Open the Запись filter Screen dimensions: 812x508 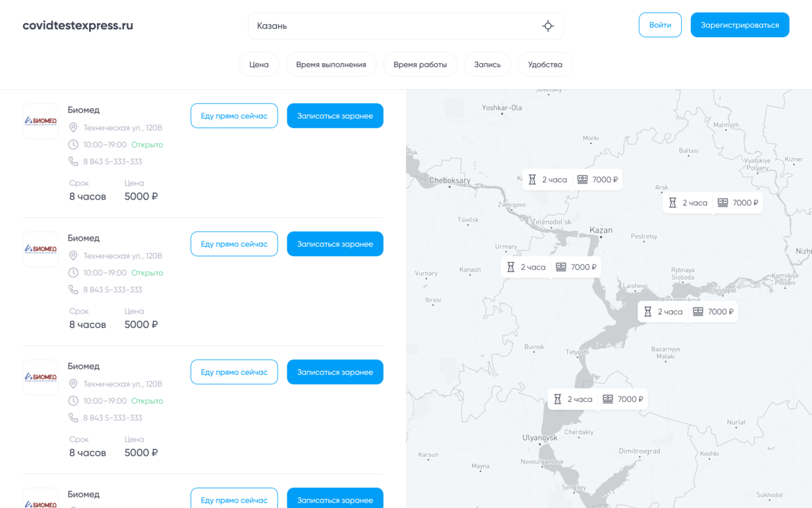[487, 64]
